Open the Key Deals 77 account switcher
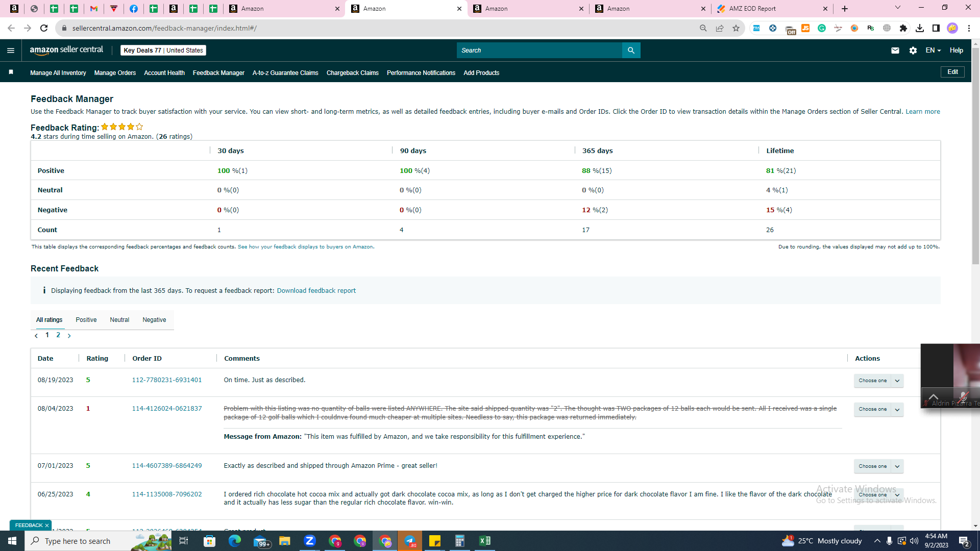 (163, 51)
